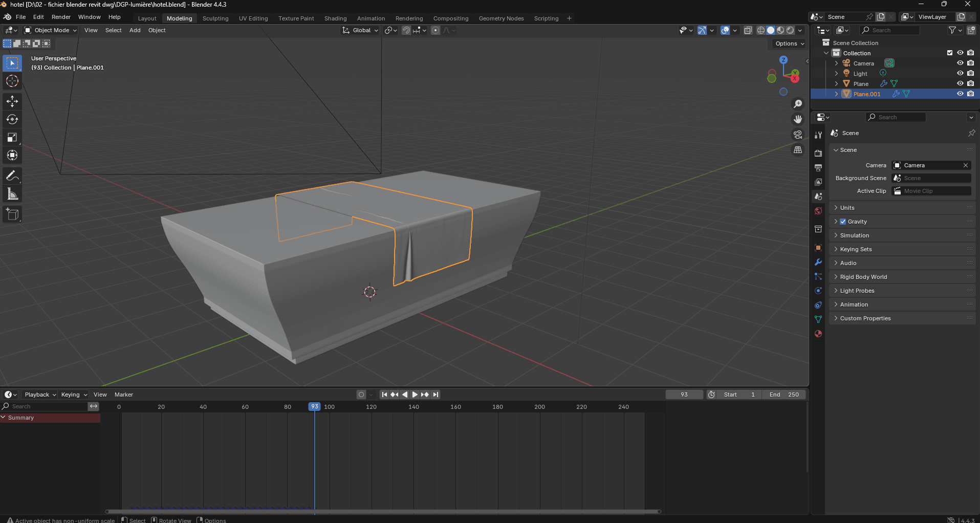Open the Physics properties tab
The width and height of the screenshot is (980, 523).
coord(818,291)
